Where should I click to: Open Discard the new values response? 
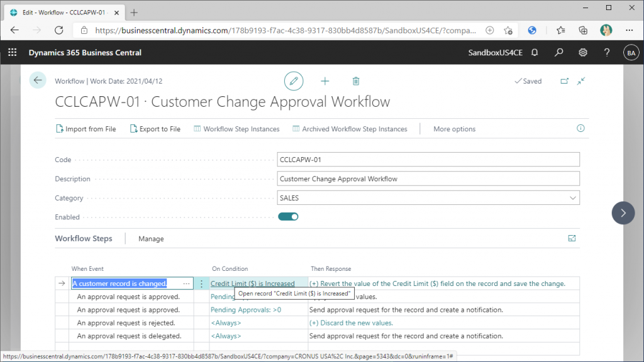351,322
